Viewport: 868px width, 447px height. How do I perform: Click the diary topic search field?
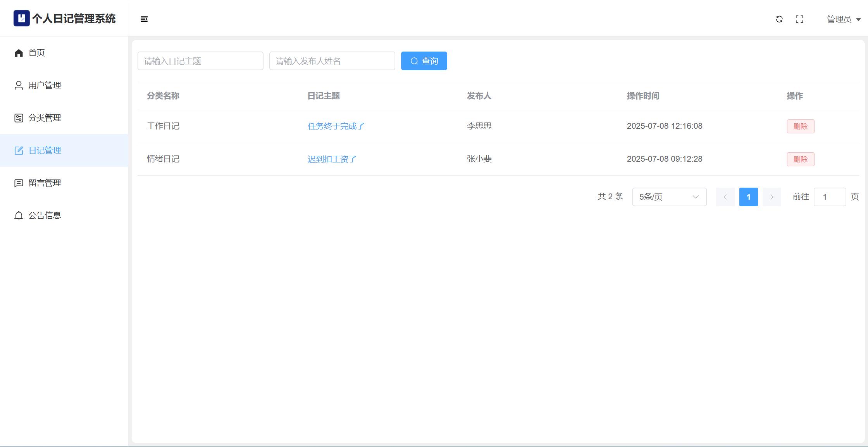pos(200,61)
